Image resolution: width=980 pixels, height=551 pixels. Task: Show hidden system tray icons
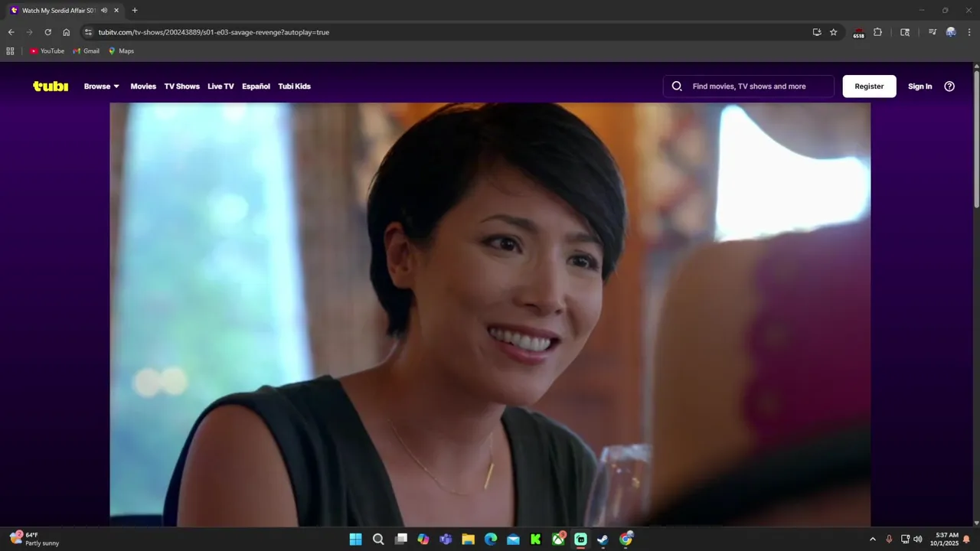point(873,540)
